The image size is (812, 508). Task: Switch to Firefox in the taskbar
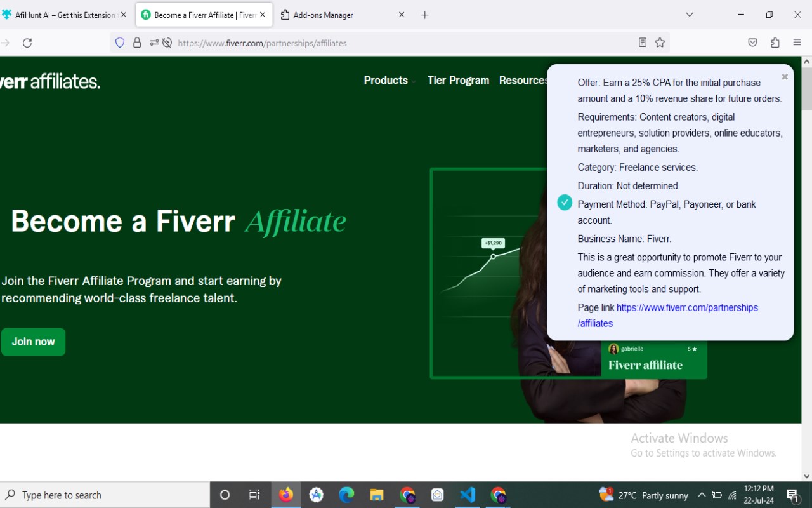click(286, 495)
